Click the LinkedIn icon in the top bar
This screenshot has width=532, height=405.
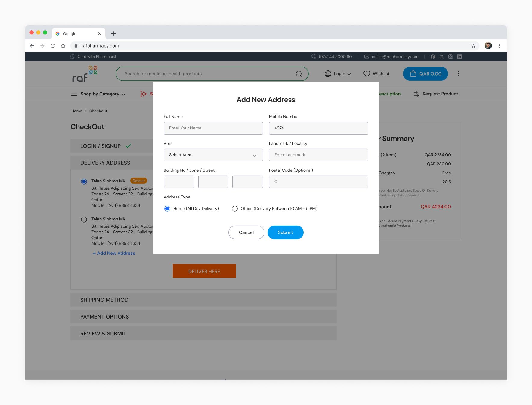[459, 56]
